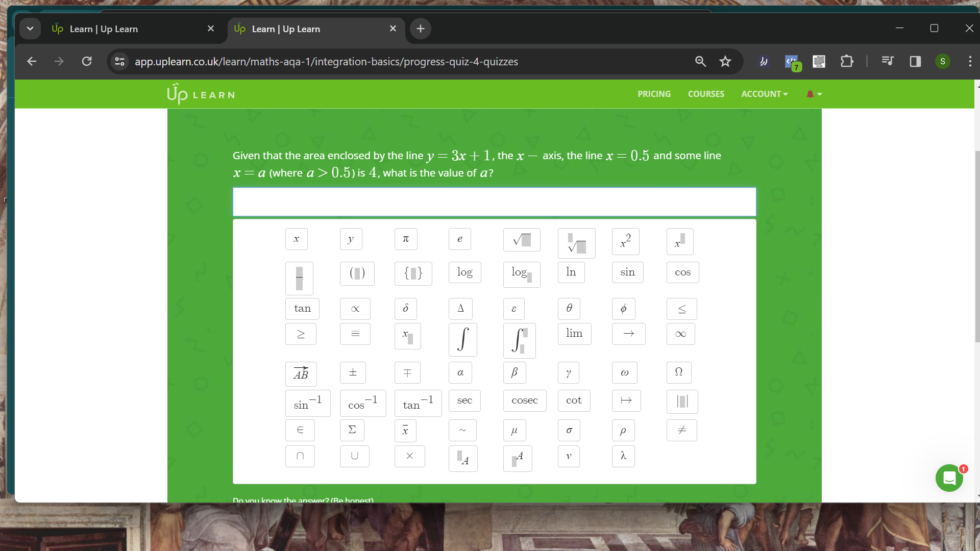Click the natural log ln icon
Image resolution: width=980 pixels, height=551 pixels.
click(571, 271)
